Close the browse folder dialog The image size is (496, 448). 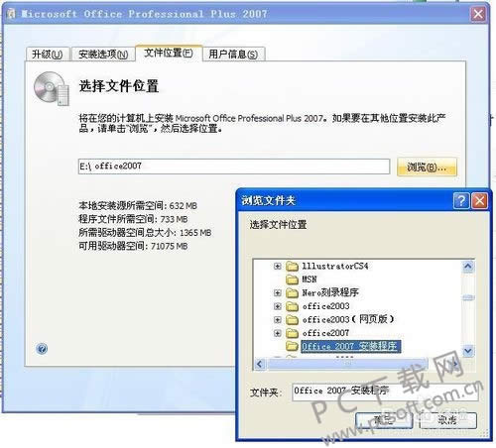(x=479, y=200)
